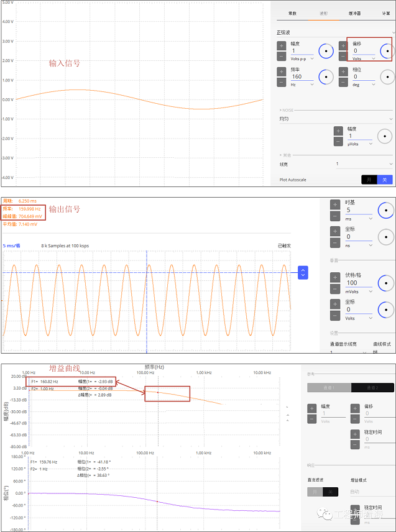Image resolution: width=396 pixels, height=532 pixels.
Task: Decrease horizontal 坐标 ns with minus button
Action: 335,243
